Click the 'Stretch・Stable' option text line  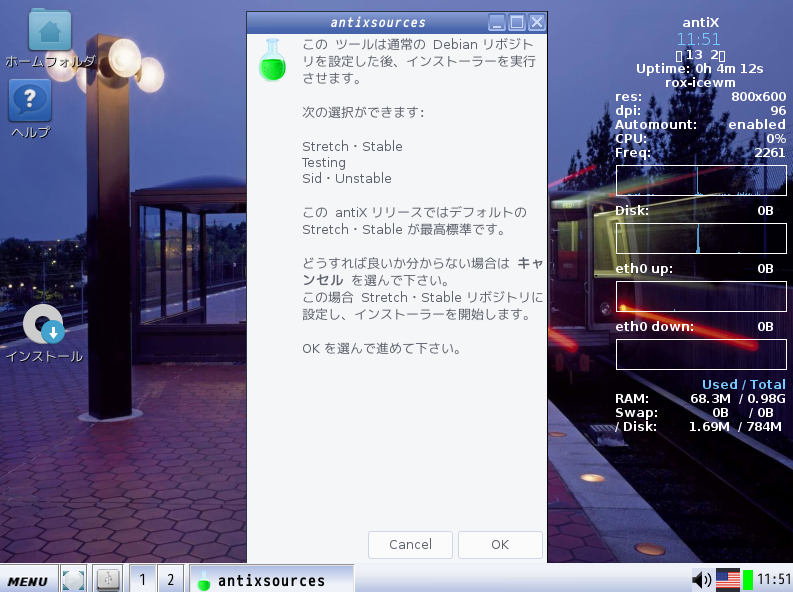coord(352,147)
